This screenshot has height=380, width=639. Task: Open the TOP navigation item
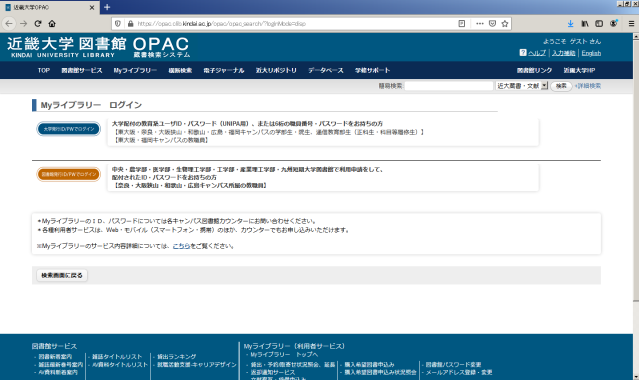click(x=44, y=71)
